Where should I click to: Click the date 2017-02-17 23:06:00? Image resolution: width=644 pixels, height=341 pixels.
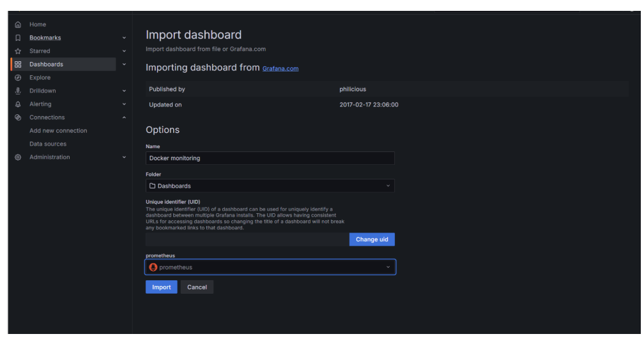tap(369, 105)
